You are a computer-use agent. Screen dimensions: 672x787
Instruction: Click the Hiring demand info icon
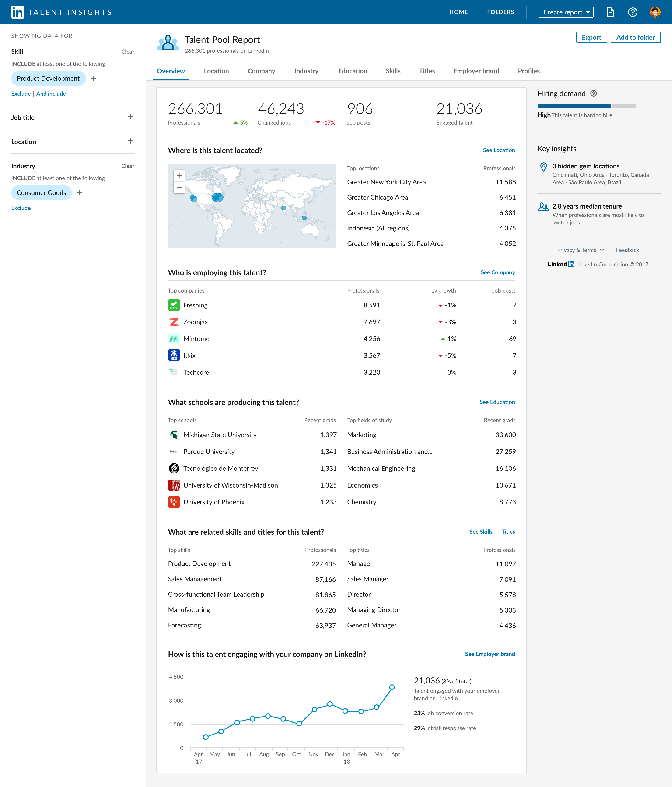[594, 94]
